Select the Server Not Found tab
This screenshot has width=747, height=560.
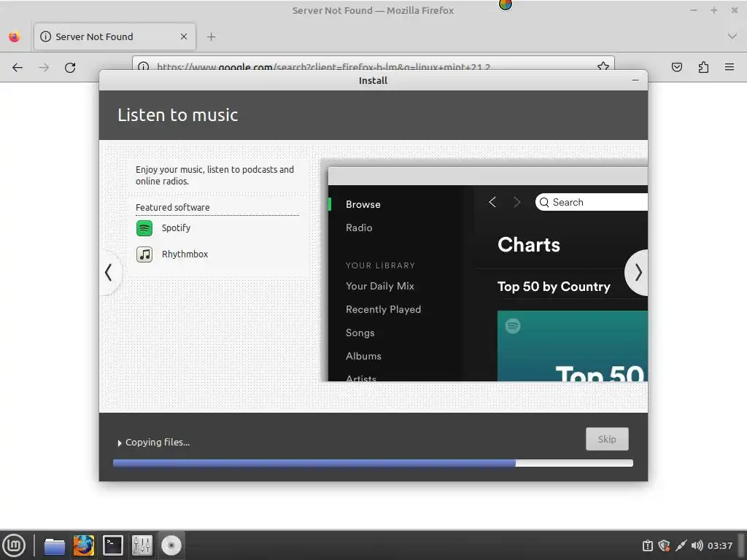coord(115,36)
